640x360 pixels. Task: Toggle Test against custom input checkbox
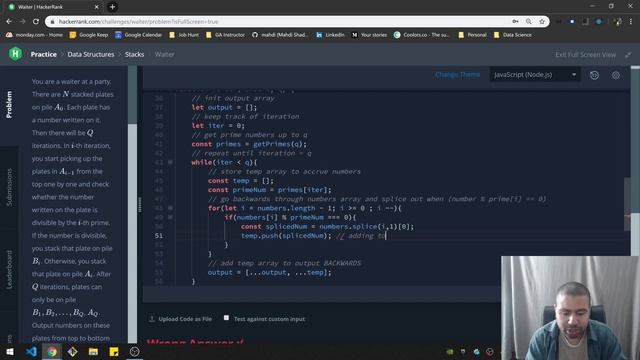(x=226, y=318)
